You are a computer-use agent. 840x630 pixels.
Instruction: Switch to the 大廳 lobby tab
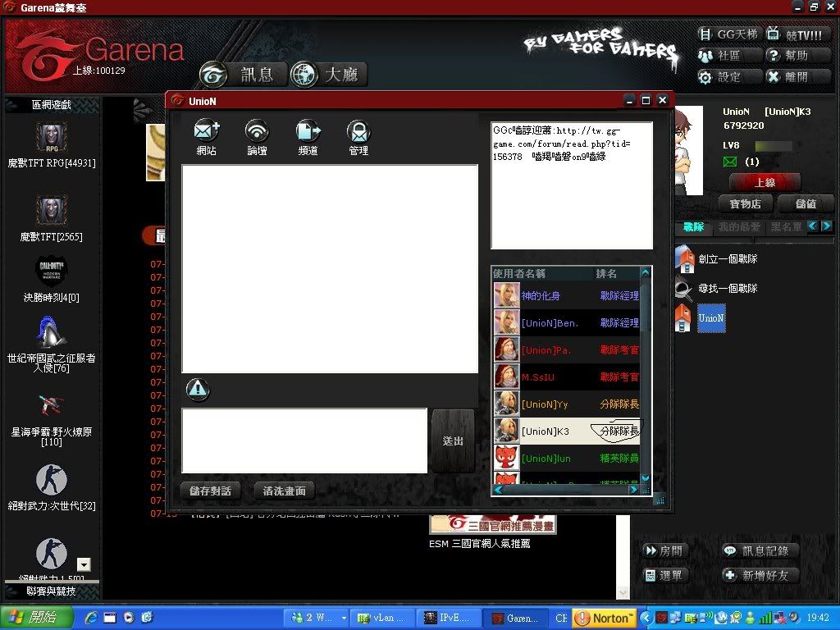coord(328,75)
